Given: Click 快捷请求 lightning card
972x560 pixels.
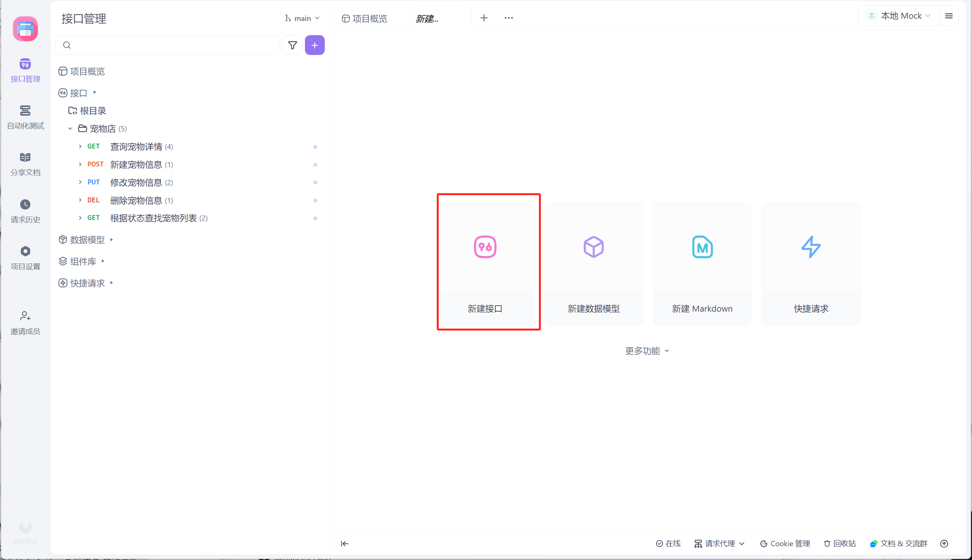Looking at the screenshot, I should tap(810, 264).
